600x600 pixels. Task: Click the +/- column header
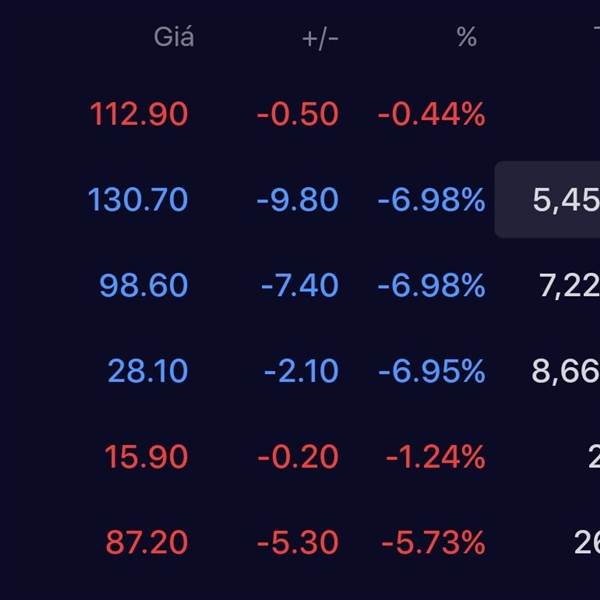(321, 38)
